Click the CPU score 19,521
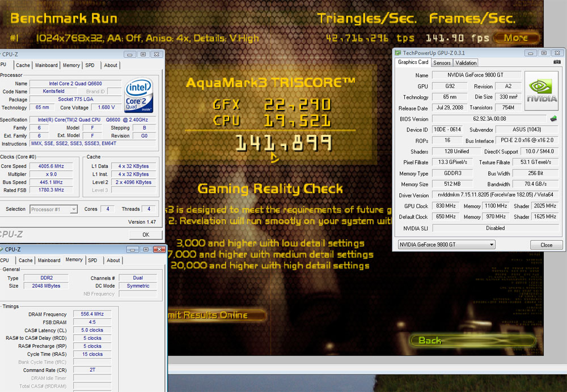Image resolution: width=567 pixels, height=392 pixels. point(297,121)
